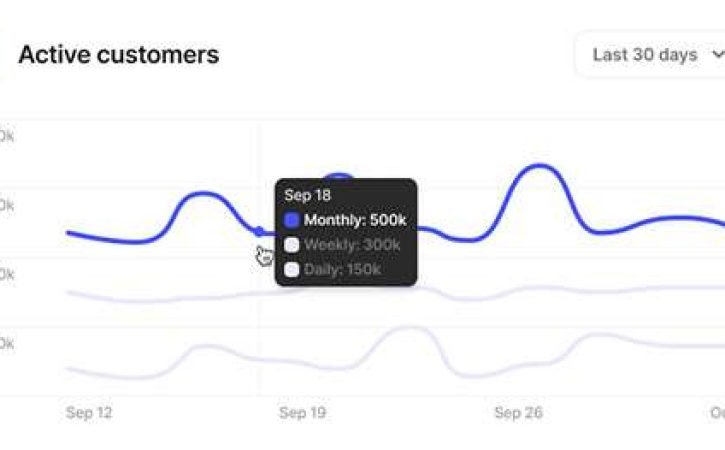Image resolution: width=725 pixels, height=450 pixels.
Task: Click the chevron beside Last 30 days
Action: pyautogui.click(x=718, y=55)
